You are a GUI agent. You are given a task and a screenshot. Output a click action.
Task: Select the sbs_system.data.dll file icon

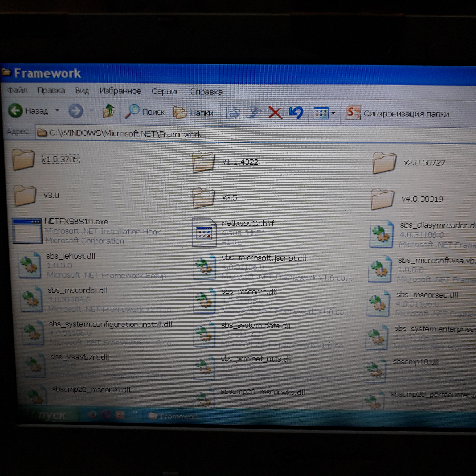(x=204, y=334)
